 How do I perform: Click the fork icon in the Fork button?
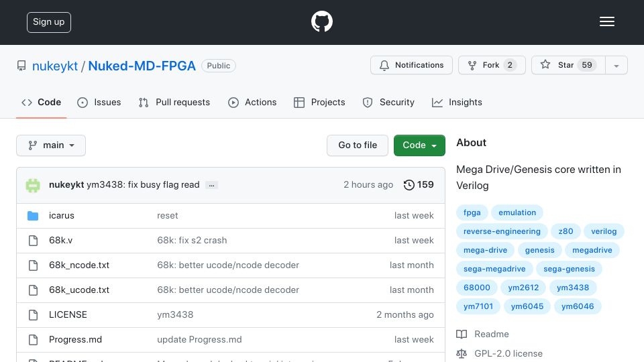click(472, 65)
